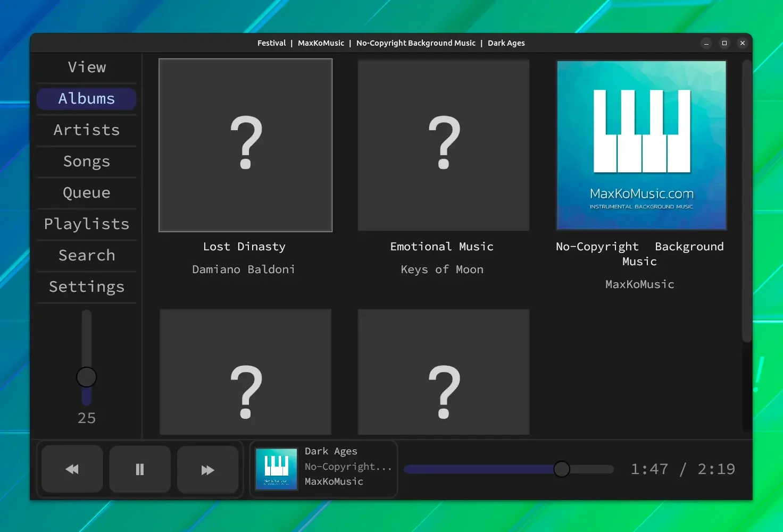Click the volume slider knob
783x532 pixels.
[x=87, y=377]
